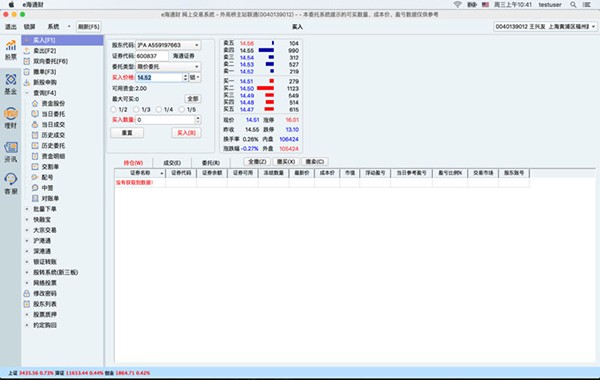Open the 配号 icon
The width and height of the screenshot is (600, 380).
[x=35, y=177]
